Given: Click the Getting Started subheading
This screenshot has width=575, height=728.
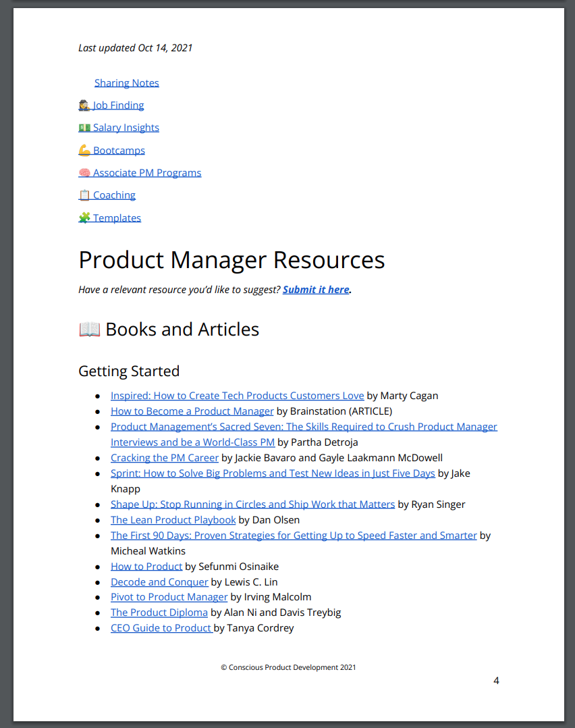Looking at the screenshot, I should pyautogui.click(x=129, y=371).
